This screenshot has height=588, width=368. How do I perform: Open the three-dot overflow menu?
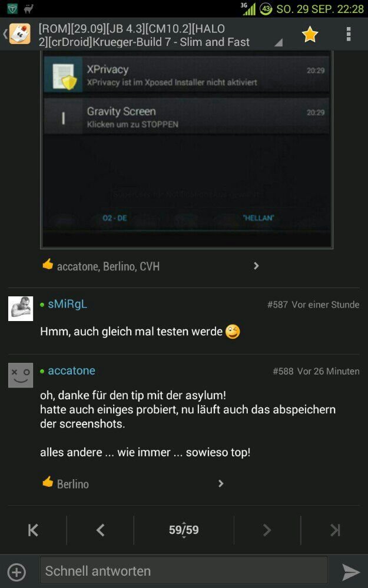pyautogui.click(x=349, y=34)
